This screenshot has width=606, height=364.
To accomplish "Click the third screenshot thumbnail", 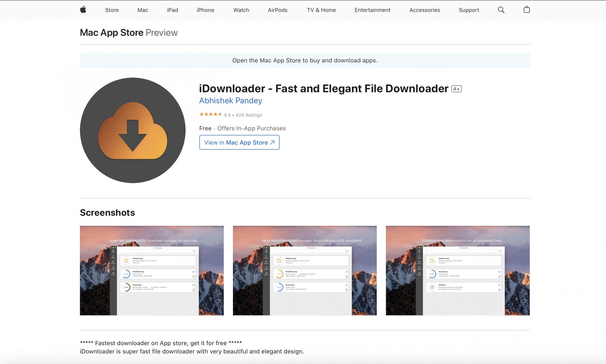I will tap(458, 270).
